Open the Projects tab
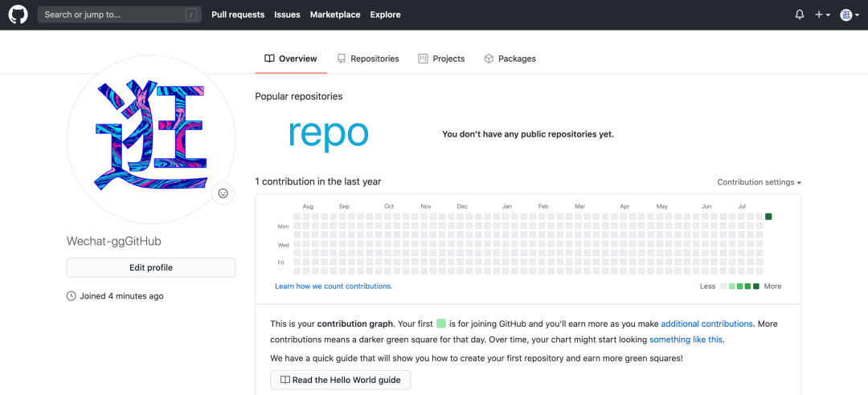Screen dimensions: 868x395 [x=441, y=59]
